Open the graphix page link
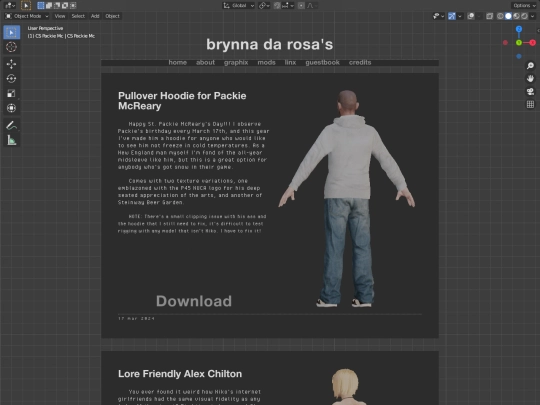The height and width of the screenshot is (405, 540). tap(236, 62)
